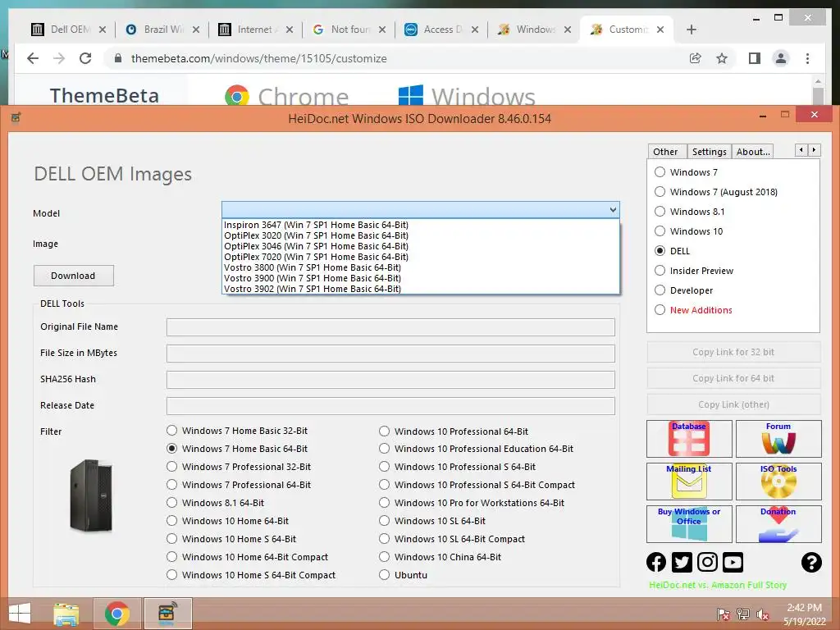This screenshot has width=840, height=630.
Task: Open the Forum icon button
Action: [x=778, y=439]
